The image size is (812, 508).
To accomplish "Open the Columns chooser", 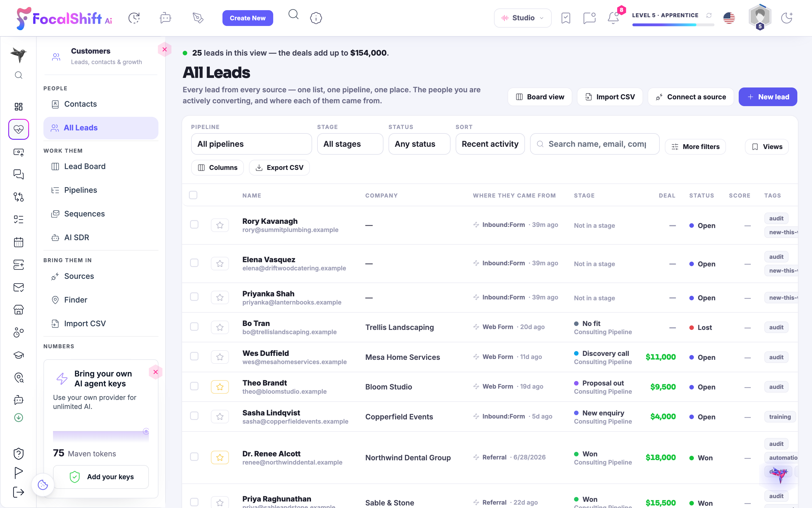I will point(217,167).
